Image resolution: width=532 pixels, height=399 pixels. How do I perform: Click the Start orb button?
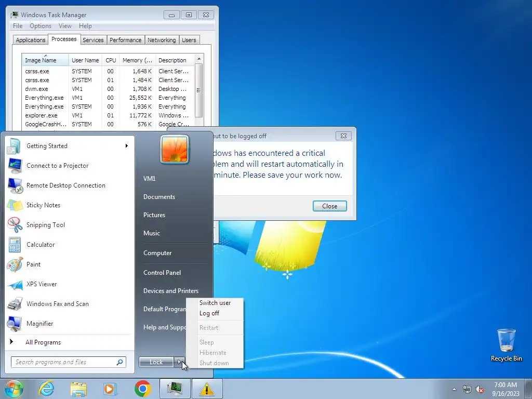tap(14, 389)
